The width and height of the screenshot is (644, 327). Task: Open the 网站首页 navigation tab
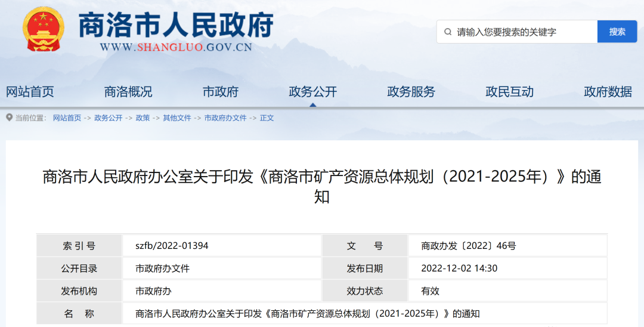coord(30,92)
